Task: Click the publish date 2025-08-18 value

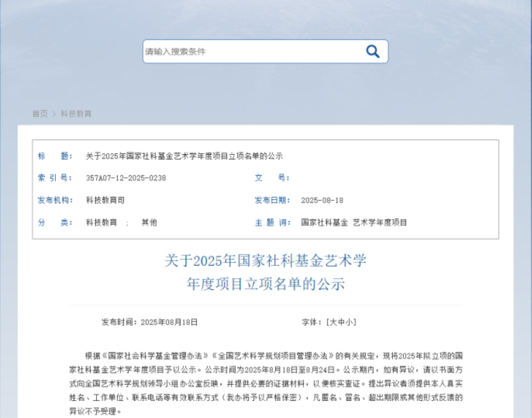Action: click(322, 200)
